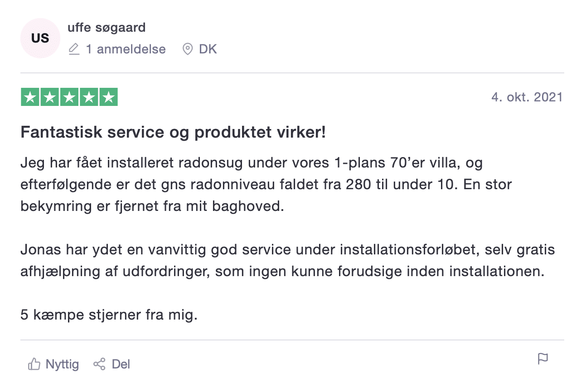The image size is (581, 392).
Task: Click the DK country label
Action: point(208,49)
